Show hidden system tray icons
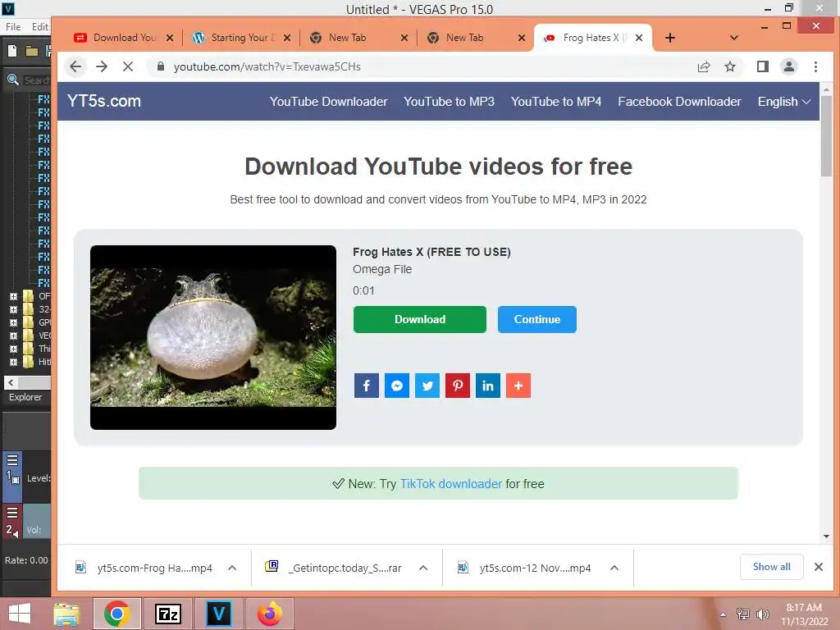The height and width of the screenshot is (630, 840). pos(723,614)
